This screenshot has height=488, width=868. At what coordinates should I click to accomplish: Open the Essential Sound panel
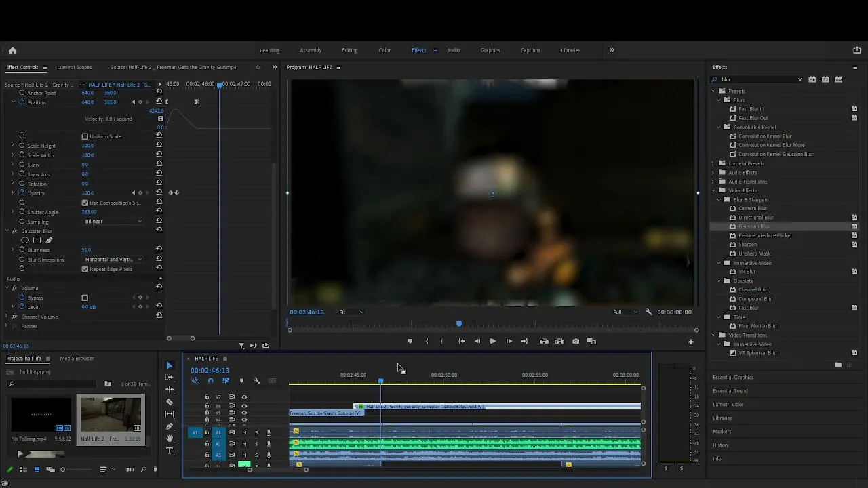[x=730, y=391]
